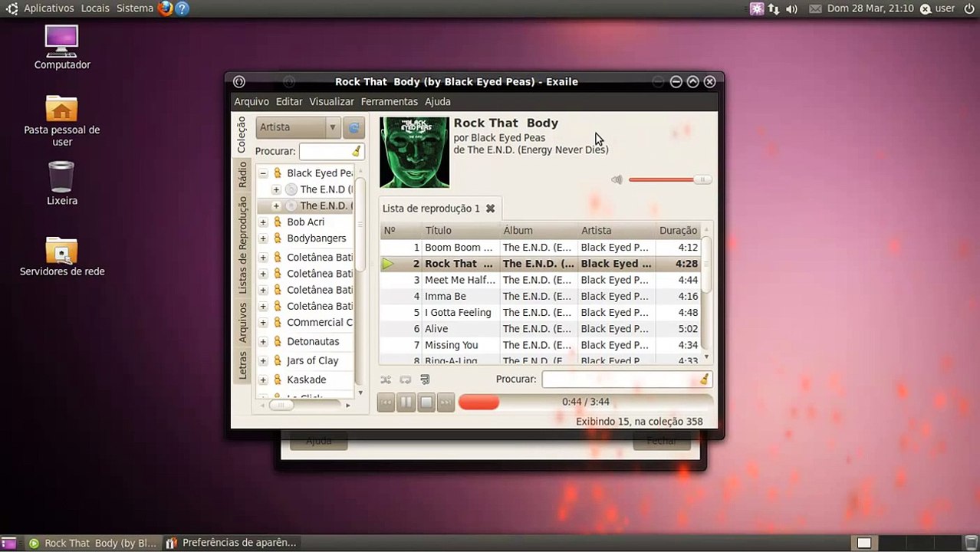Switch to the Arquivos side tab
This screenshot has height=552, width=980.
[x=242, y=322]
